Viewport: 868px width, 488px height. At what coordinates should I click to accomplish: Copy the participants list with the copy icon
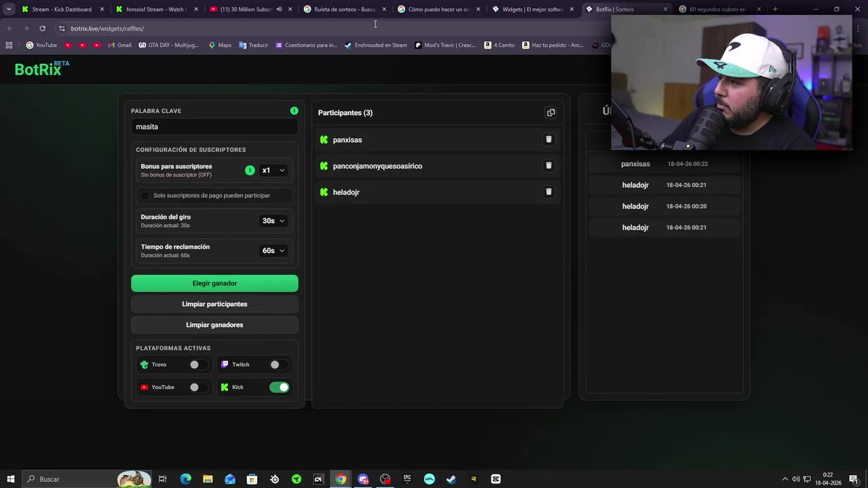click(551, 113)
